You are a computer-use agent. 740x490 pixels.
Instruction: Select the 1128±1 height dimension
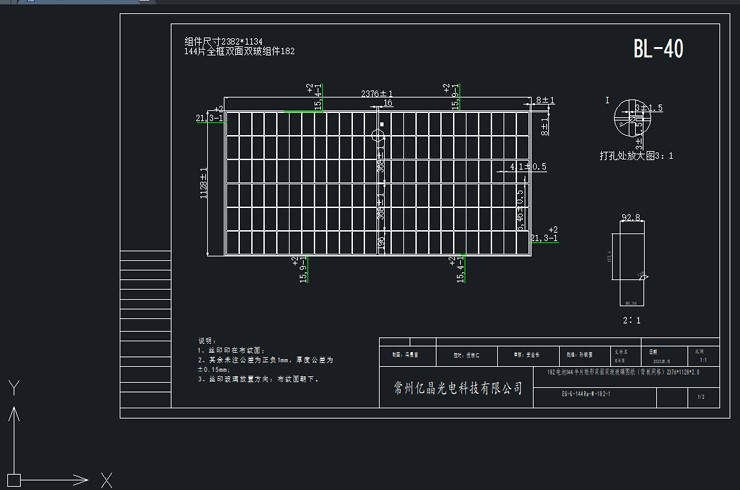click(x=204, y=183)
